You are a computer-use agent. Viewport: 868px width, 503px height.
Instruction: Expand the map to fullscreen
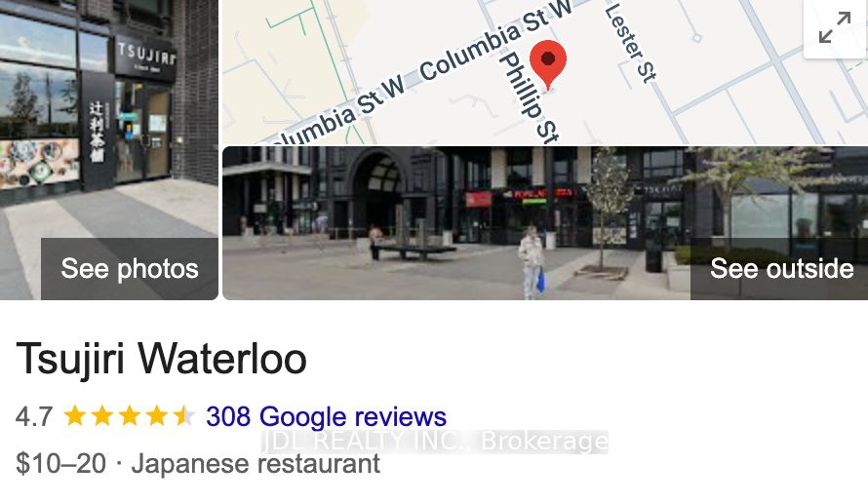tap(836, 27)
